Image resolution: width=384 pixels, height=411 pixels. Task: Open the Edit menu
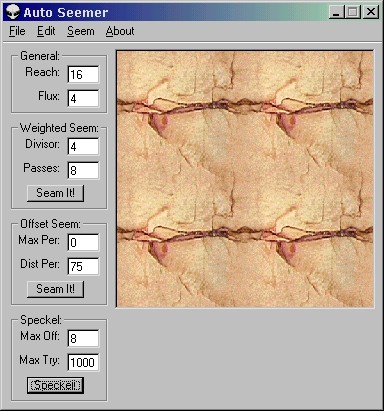point(46,31)
